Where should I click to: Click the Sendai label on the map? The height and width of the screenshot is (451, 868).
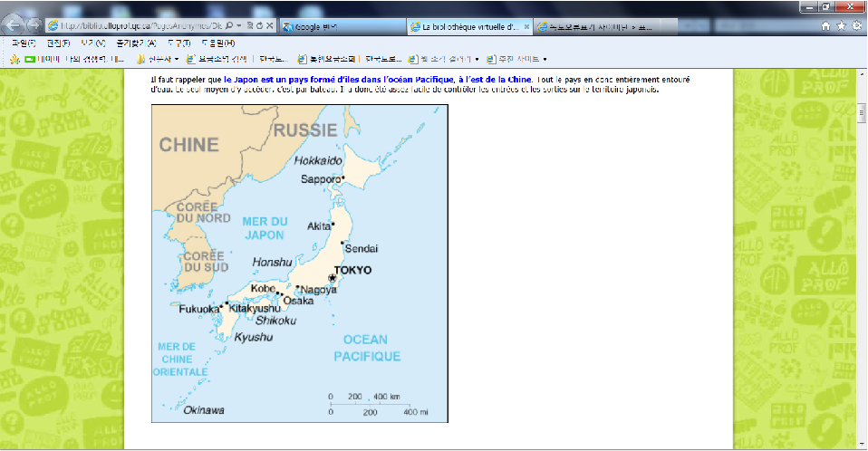[x=362, y=248]
